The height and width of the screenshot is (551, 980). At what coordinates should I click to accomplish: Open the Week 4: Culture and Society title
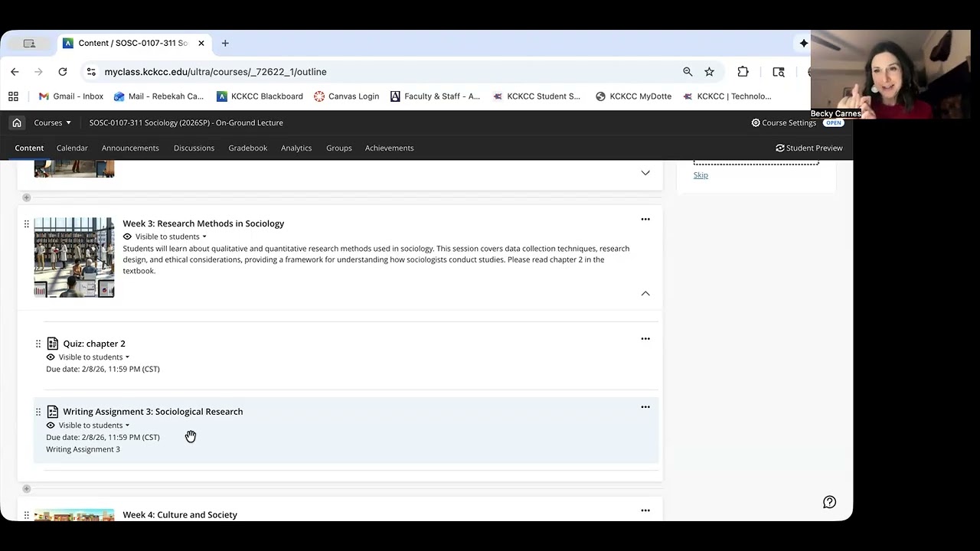[x=180, y=514]
